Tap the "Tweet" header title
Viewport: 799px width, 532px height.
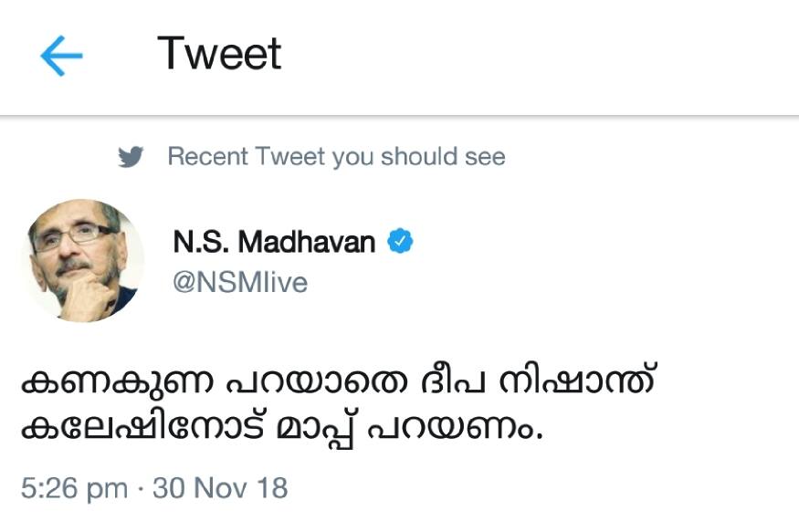[x=219, y=54]
